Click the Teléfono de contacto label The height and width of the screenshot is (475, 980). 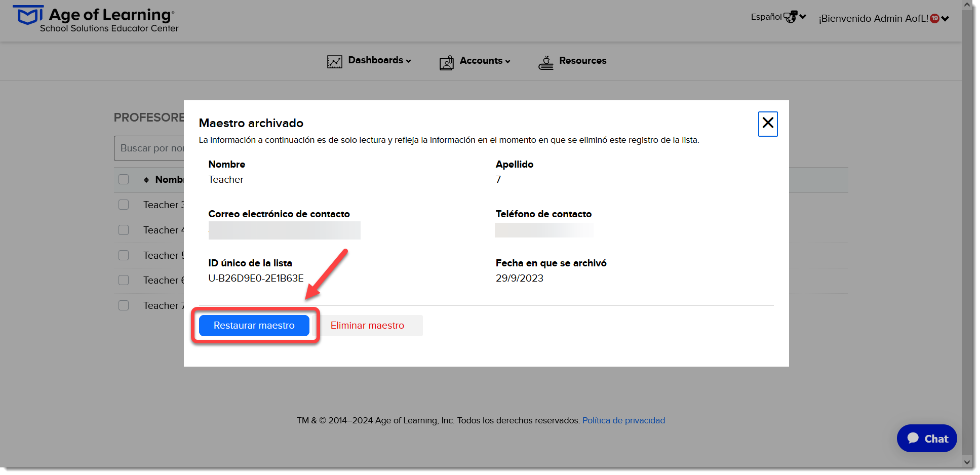click(543, 214)
